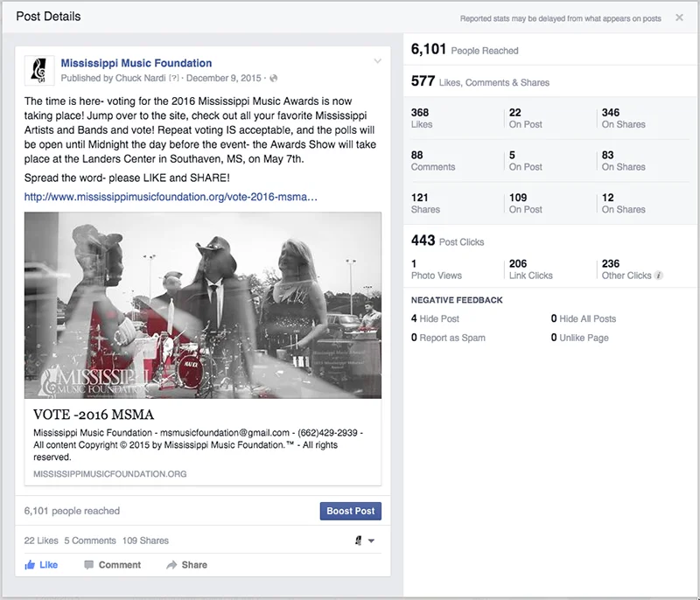This screenshot has height=600, width=700.
Task: Close the Post Details dialog
Action: click(x=679, y=17)
